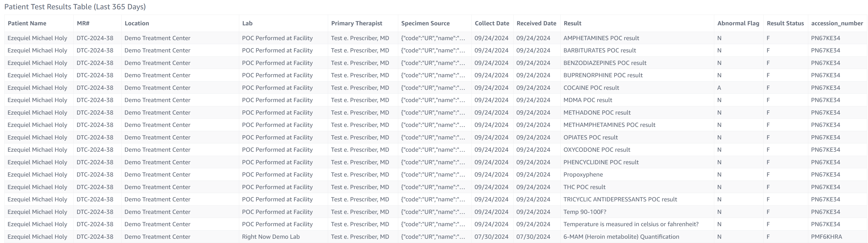
Task: Select the Primary Therapist column header
Action: (x=356, y=23)
